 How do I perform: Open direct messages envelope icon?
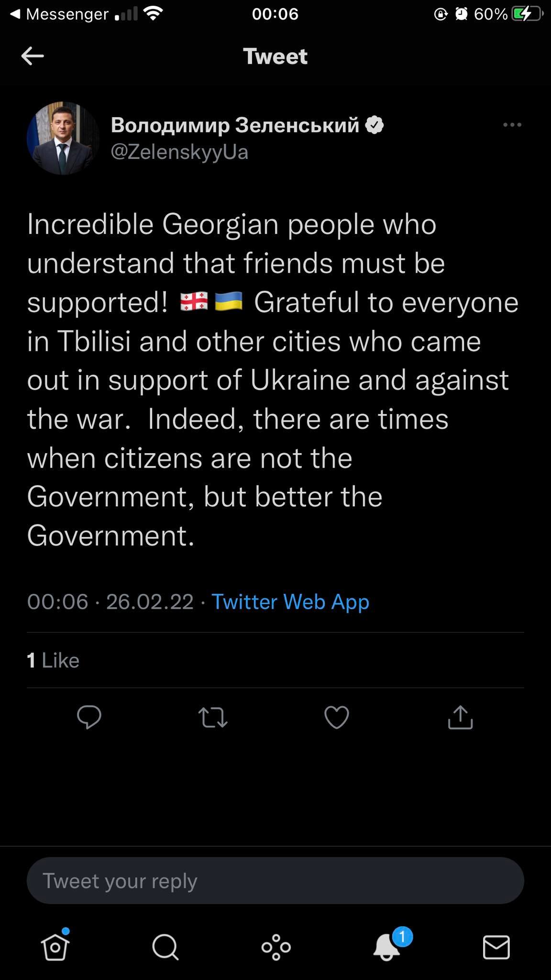(x=496, y=947)
